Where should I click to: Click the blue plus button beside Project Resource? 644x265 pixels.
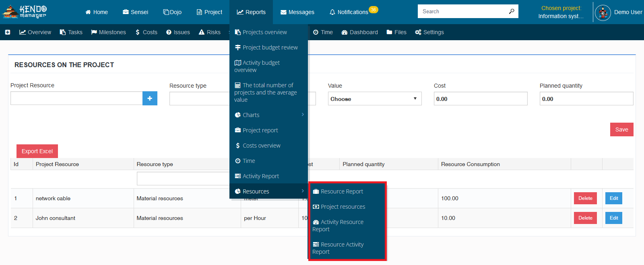[x=150, y=99]
